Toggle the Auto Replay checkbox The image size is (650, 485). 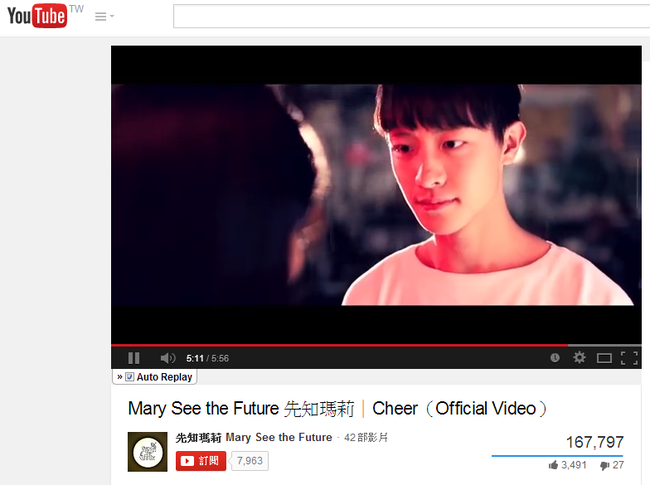click(130, 377)
